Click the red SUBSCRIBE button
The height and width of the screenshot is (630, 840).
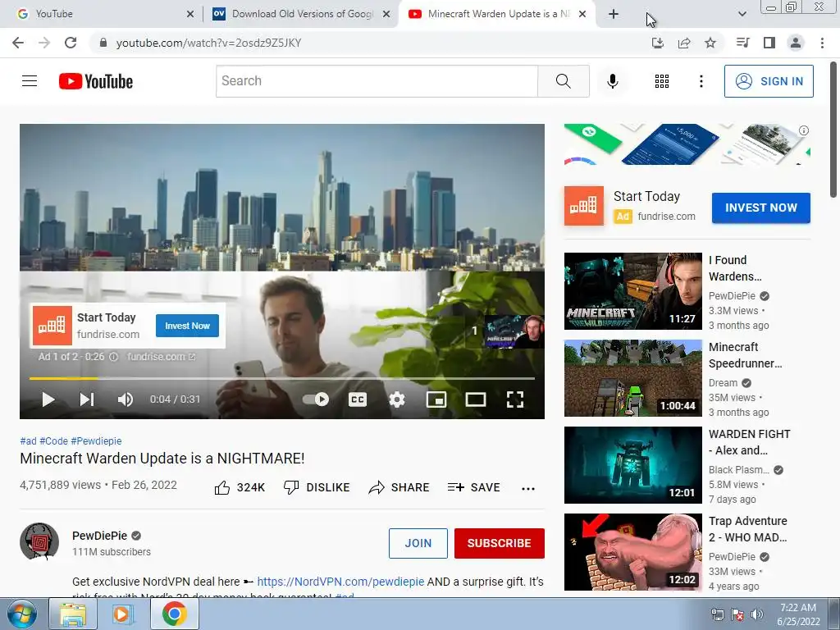500,543
